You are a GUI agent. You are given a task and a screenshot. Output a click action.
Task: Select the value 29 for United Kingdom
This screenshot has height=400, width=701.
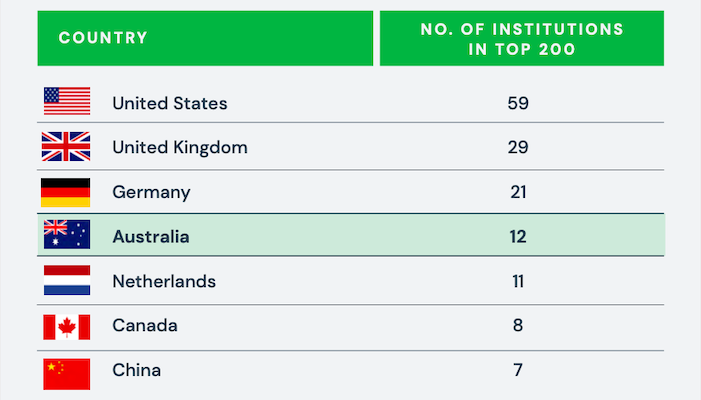pyautogui.click(x=517, y=148)
